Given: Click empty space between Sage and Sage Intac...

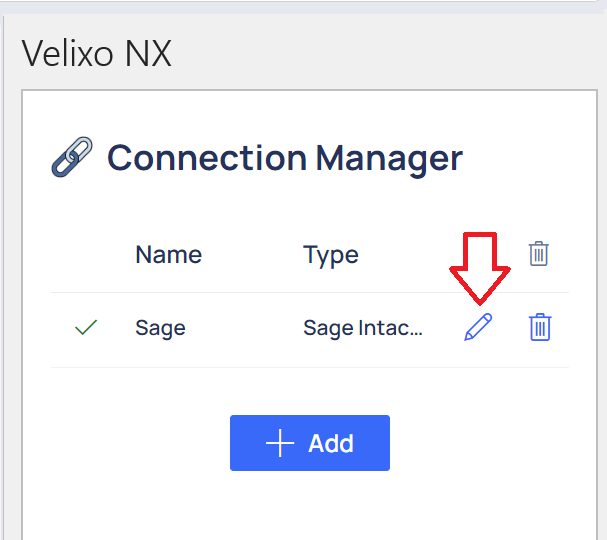Looking at the screenshot, I should click(244, 328).
